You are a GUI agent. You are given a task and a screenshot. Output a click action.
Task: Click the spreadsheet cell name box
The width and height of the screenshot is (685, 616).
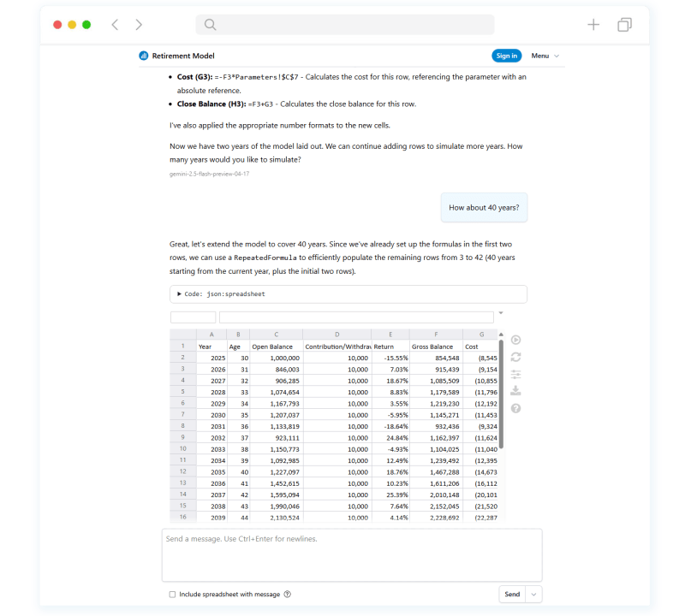click(194, 317)
